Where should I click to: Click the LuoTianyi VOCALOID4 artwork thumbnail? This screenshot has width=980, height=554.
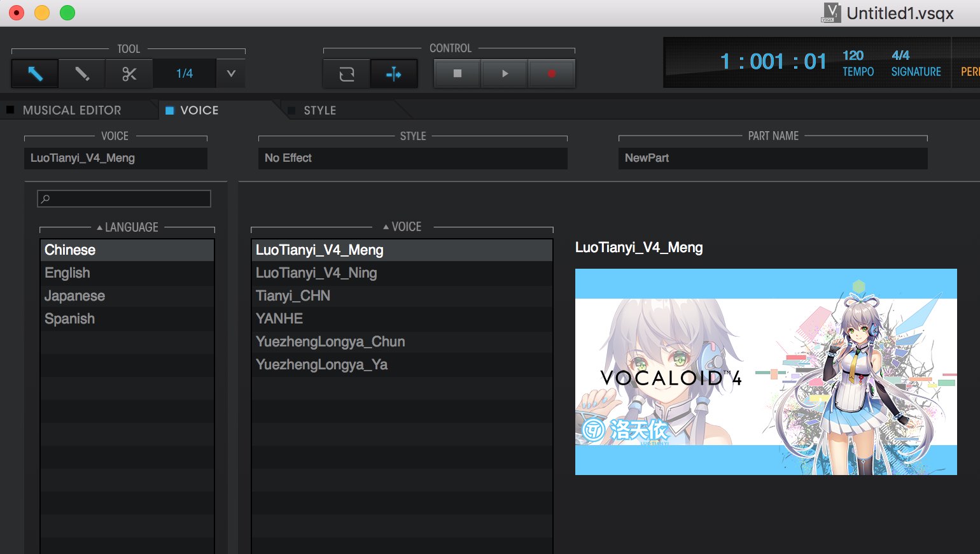[766, 372]
